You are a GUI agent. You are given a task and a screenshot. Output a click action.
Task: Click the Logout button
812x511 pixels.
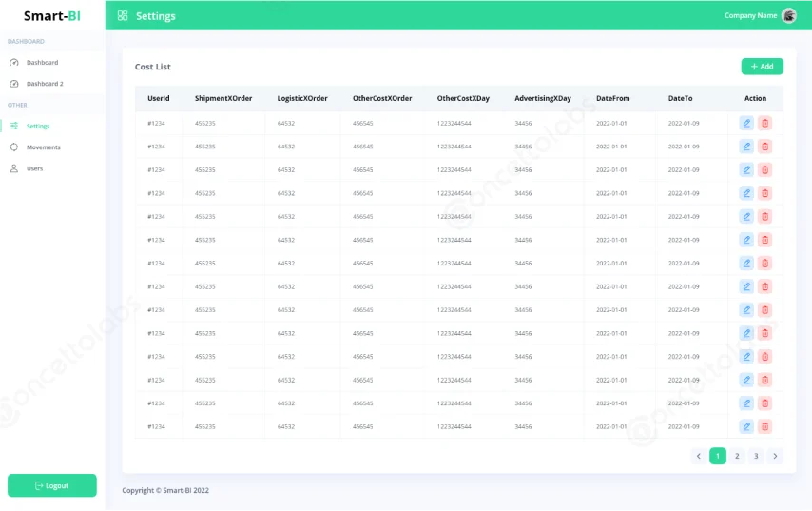tap(52, 485)
